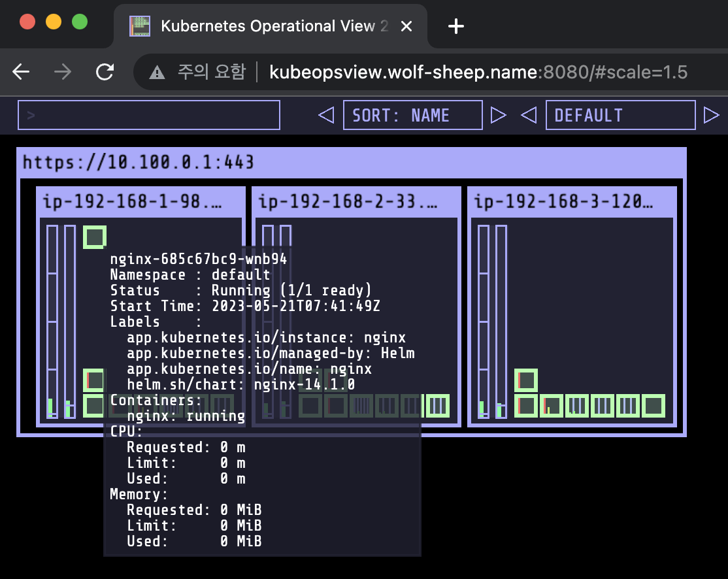Click left arrow before DEFAULT theme

pos(529,115)
